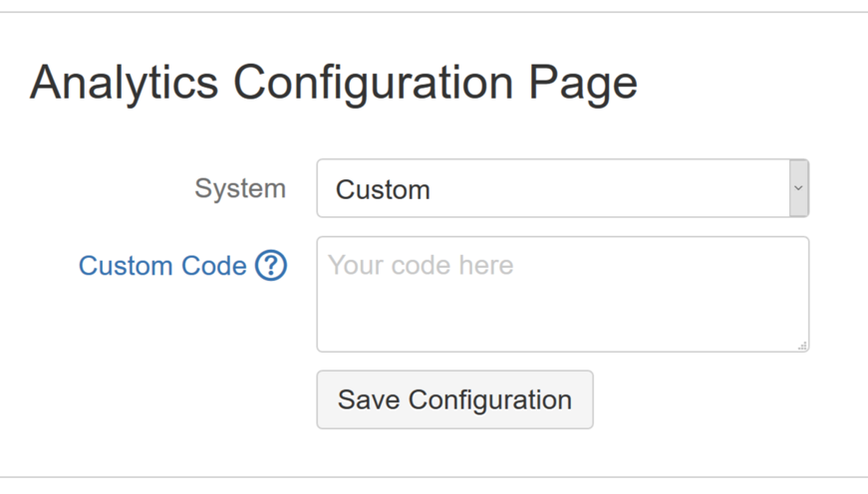Show help tooltip for Custom Code
868x494 pixels.
tap(271, 266)
